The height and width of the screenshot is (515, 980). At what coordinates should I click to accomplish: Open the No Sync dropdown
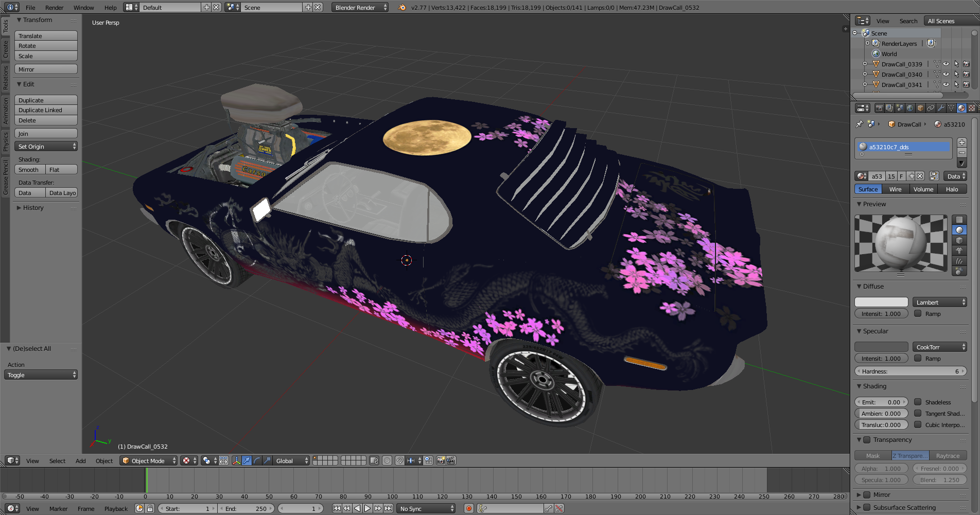427,508
